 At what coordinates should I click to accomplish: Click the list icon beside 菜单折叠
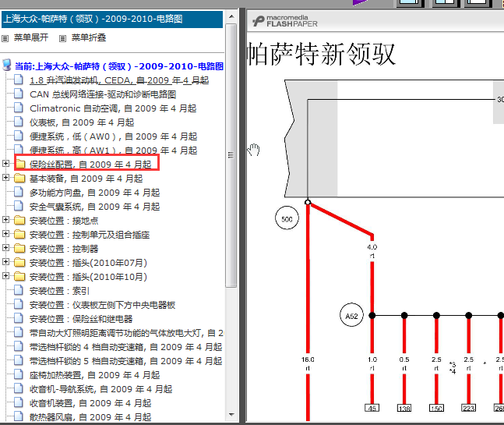click(x=62, y=39)
